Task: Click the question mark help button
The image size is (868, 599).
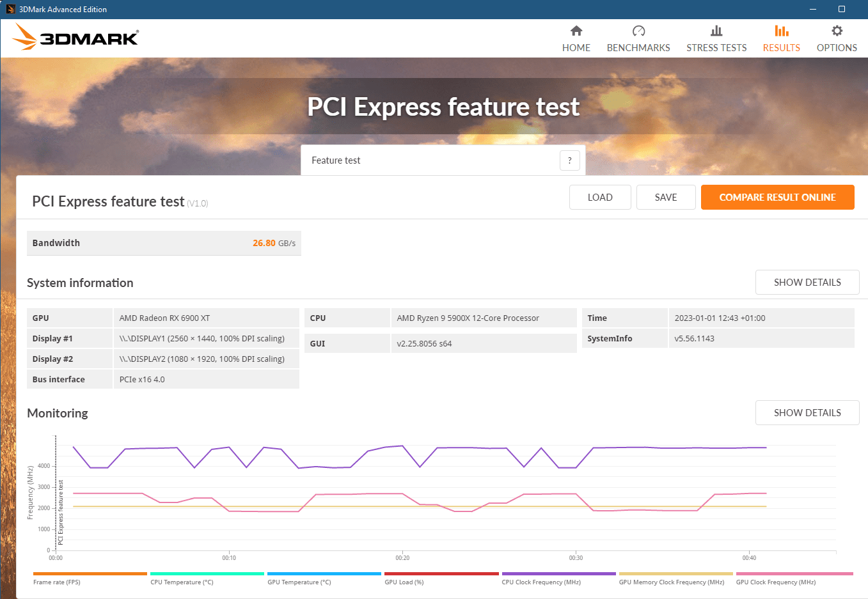Action: coord(569,160)
